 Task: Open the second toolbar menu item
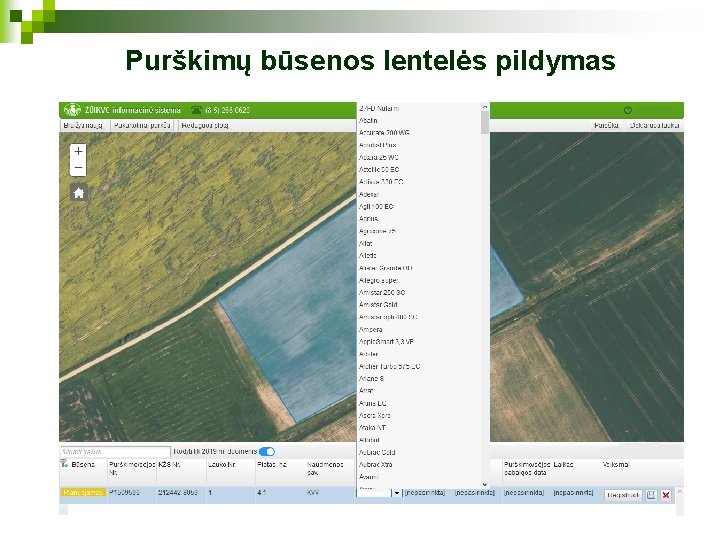(x=142, y=125)
